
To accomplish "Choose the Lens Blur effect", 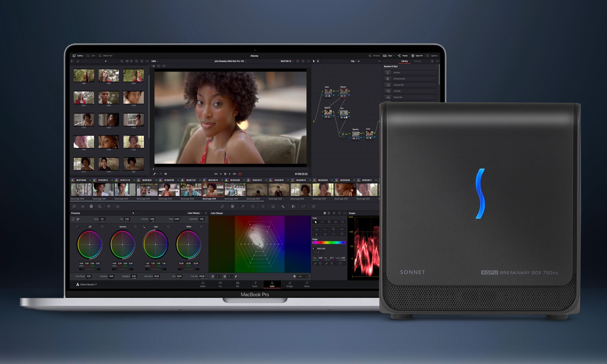I will click(x=410, y=91).
